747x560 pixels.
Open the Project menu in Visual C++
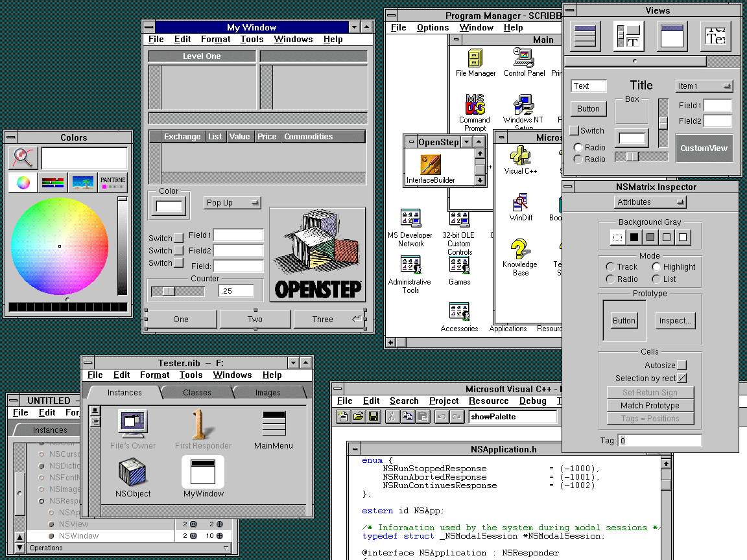(444, 401)
